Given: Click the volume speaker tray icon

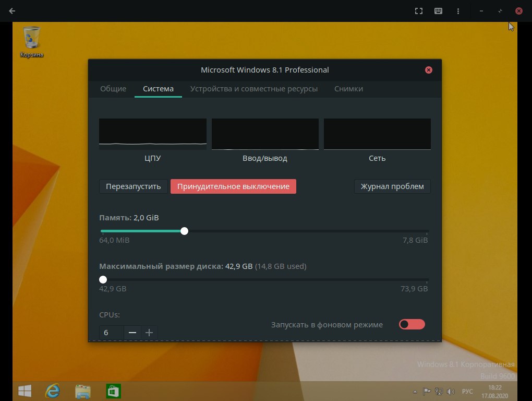Looking at the screenshot, I should 451,392.
